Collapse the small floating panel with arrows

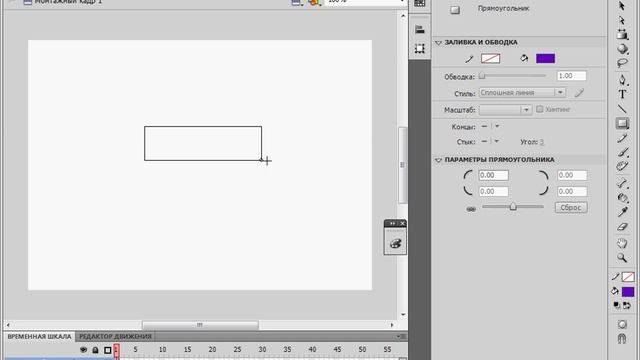[392, 223]
